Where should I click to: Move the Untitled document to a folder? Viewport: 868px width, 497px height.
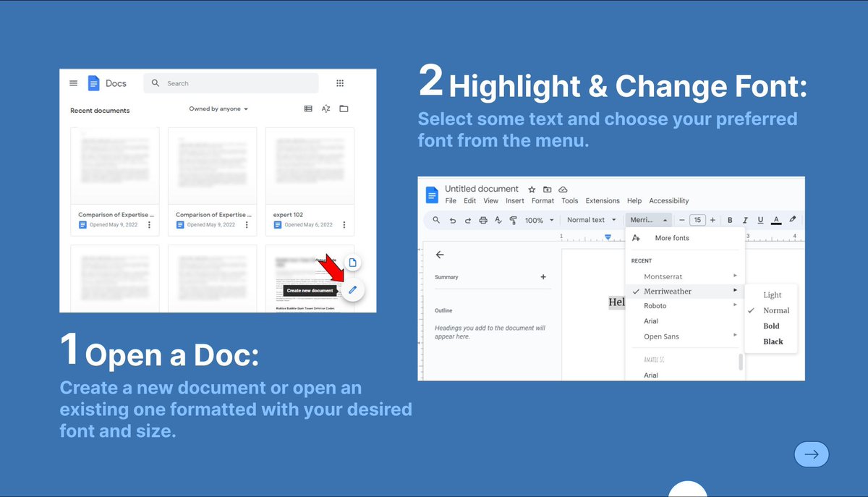[x=547, y=190]
